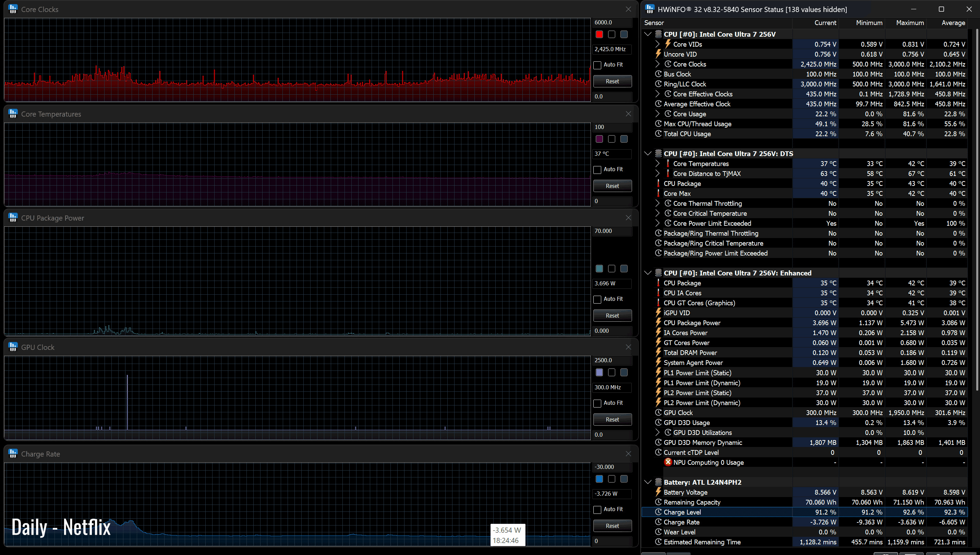980x555 pixels.
Task: Expand the Core Effective Clocks row
Action: pos(657,94)
